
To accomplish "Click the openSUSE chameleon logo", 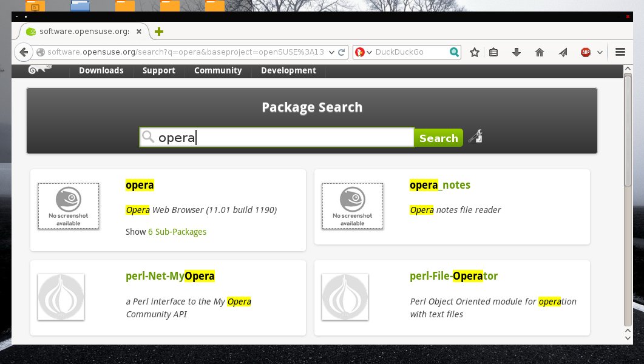I will (39, 69).
